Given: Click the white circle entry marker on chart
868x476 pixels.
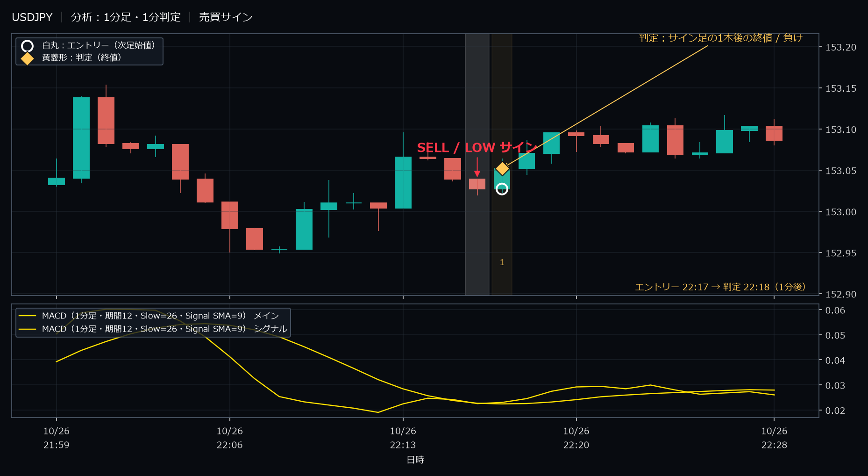Looking at the screenshot, I should (502, 189).
